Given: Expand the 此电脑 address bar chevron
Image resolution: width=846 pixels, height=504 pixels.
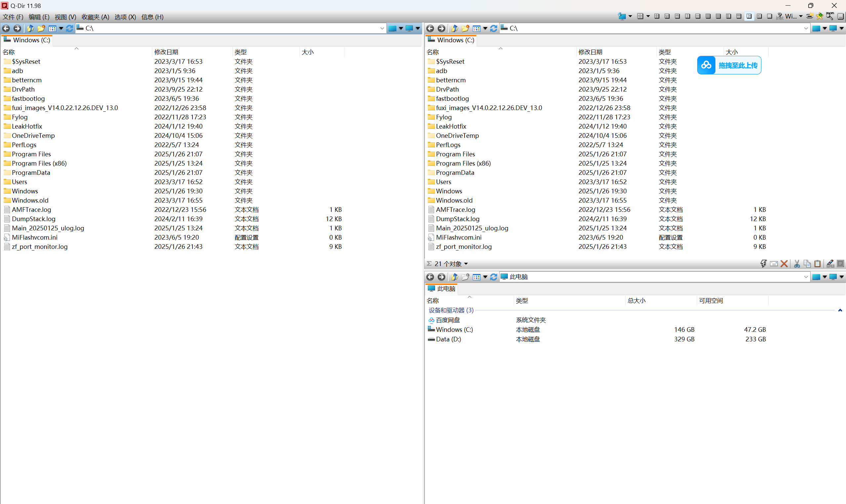Looking at the screenshot, I should (x=806, y=277).
